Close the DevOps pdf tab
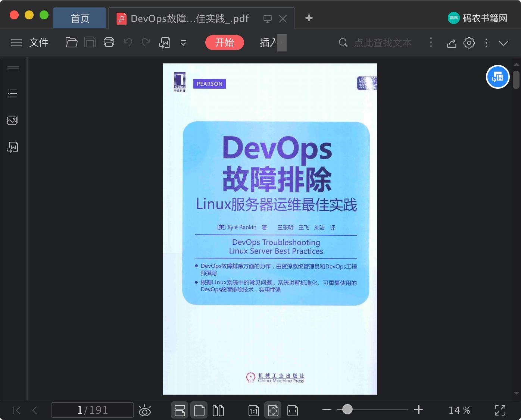The width and height of the screenshot is (521, 420). (283, 19)
